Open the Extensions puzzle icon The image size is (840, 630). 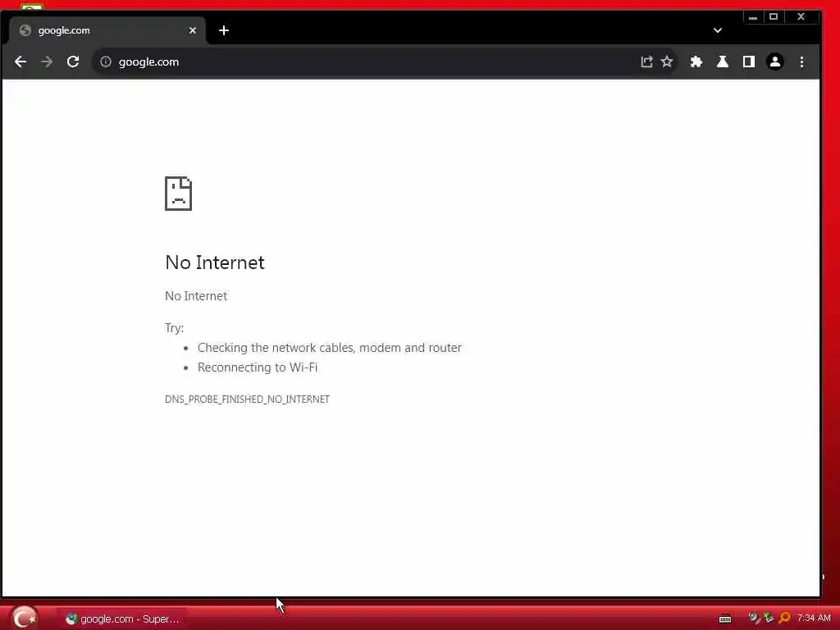tap(696, 62)
